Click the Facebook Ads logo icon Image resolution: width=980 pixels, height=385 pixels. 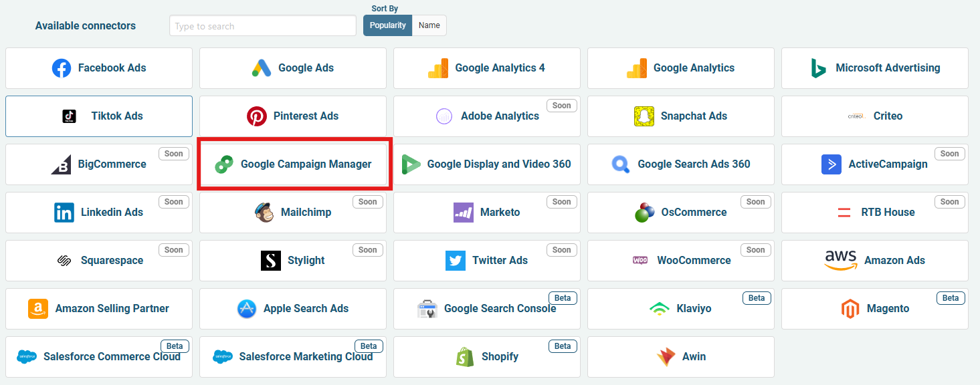coord(62,68)
